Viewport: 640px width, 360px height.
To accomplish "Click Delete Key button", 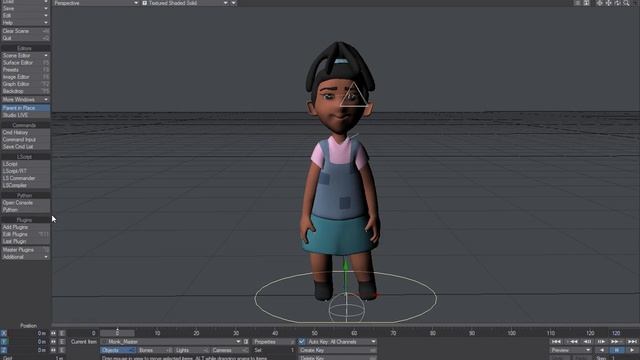I will (x=338, y=358).
